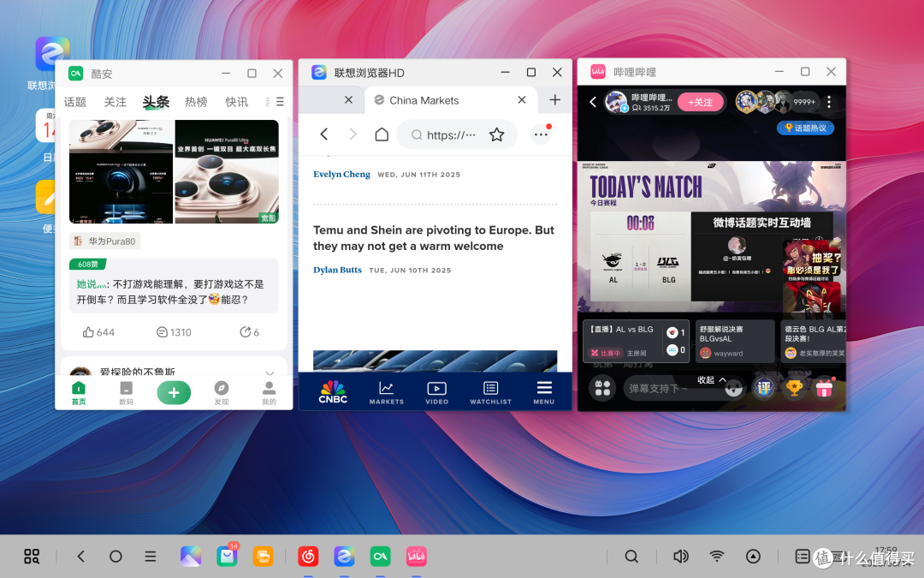
Task: Open the 评 badge icon
Action: click(764, 388)
